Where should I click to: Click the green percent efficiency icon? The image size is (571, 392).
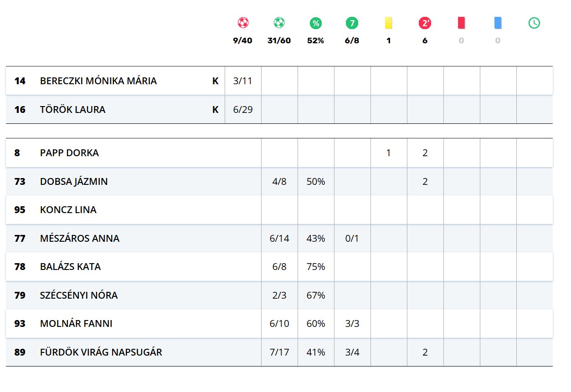315,23
